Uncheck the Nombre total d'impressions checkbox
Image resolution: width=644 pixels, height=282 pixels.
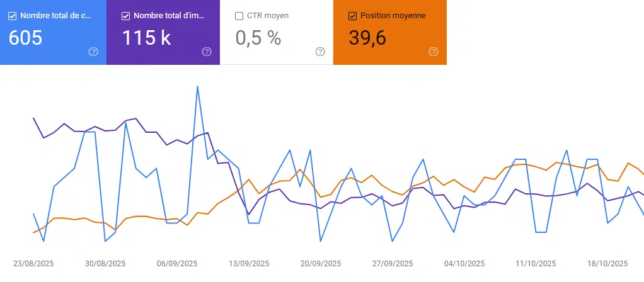click(x=125, y=16)
